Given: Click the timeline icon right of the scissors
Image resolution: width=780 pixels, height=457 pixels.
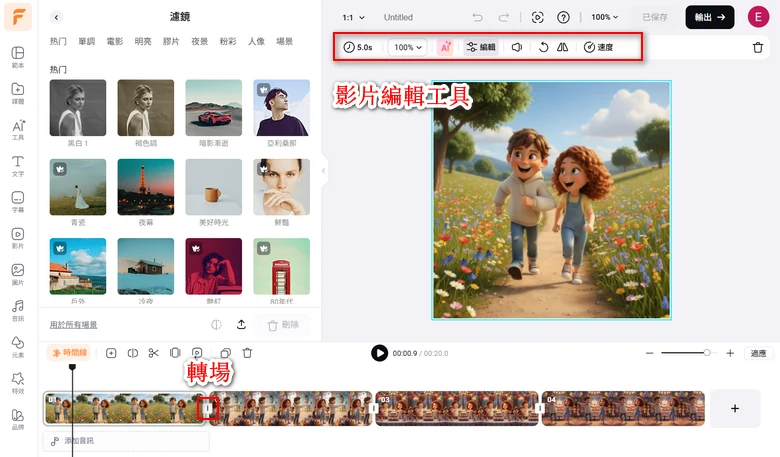Looking at the screenshot, I should point(175,353).
